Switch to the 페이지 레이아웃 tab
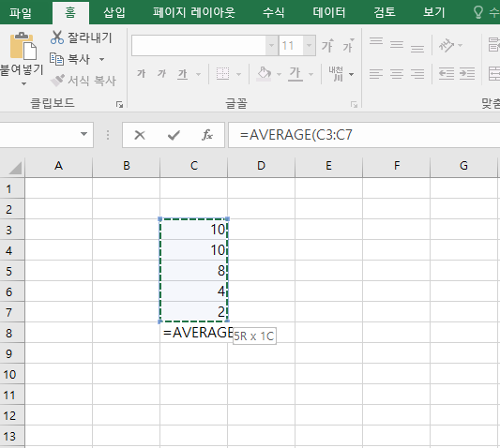The height and width of the screenshot is (448, 500). pyautogui.click(x=194, y=13)
